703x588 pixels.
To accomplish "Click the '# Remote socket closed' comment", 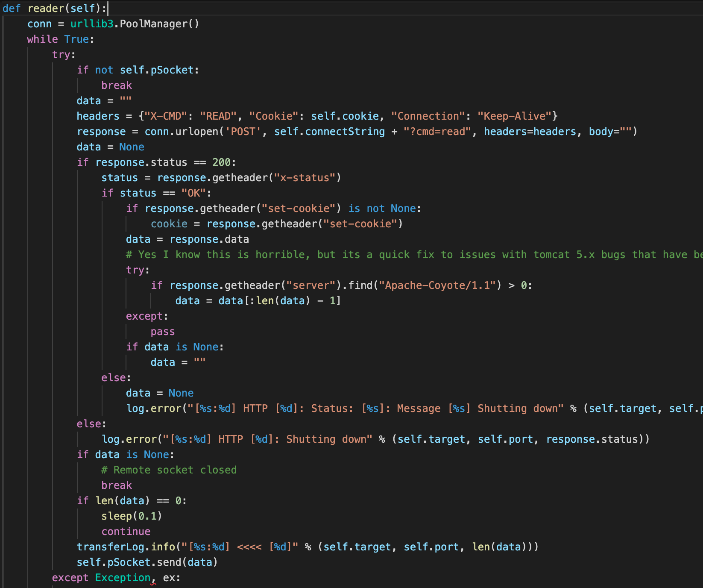I will (x=169, y=470).
